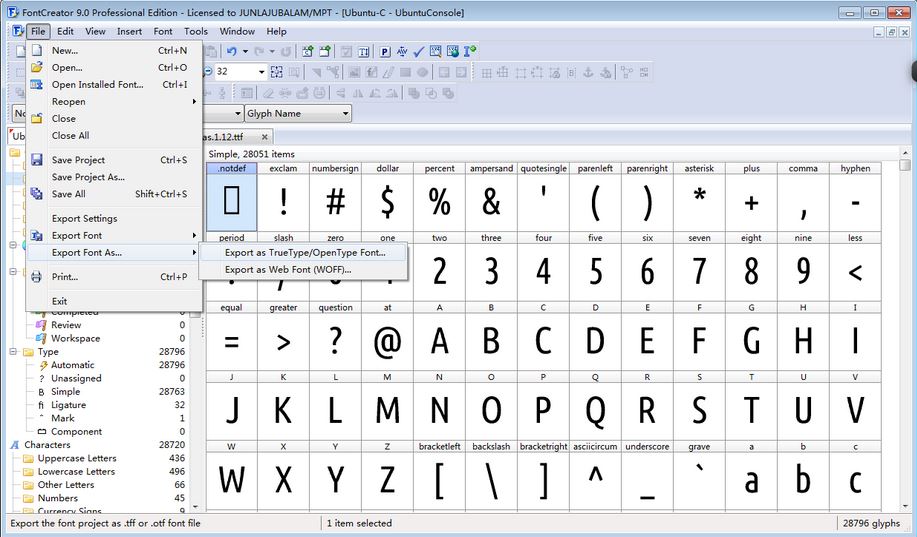Click the Undo arrow icon in toolbar
The height and width of the screenshot is (537, 917).
[x=232, y=51]
